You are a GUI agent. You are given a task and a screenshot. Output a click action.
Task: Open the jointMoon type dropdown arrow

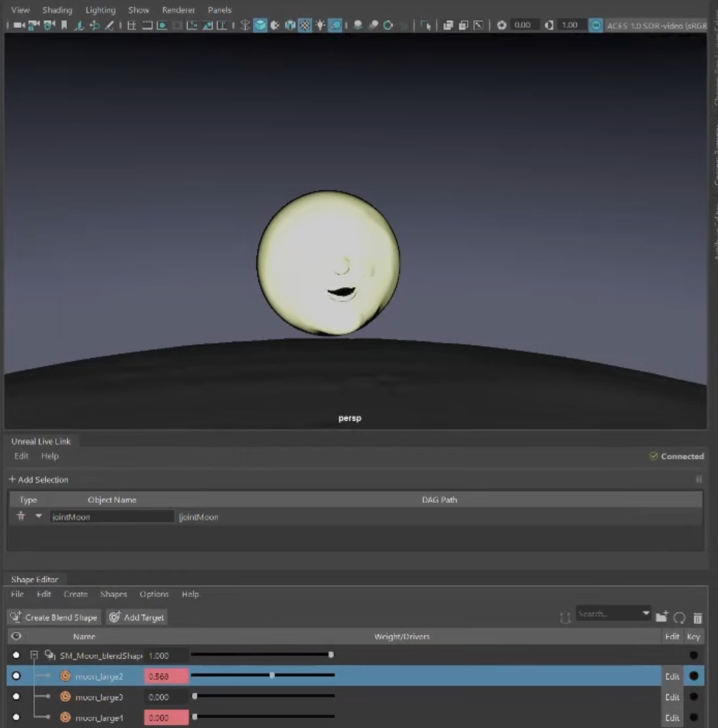[39, 516]
